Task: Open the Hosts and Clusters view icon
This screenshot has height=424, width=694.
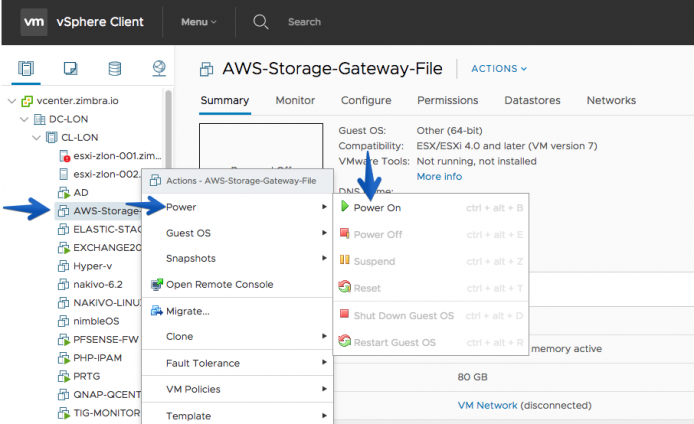Action: coord(26,69)
